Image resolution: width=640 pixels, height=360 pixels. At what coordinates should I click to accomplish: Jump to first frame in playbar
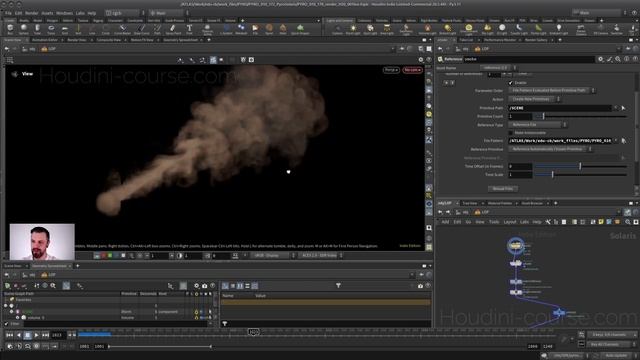[x=9, y=335]
